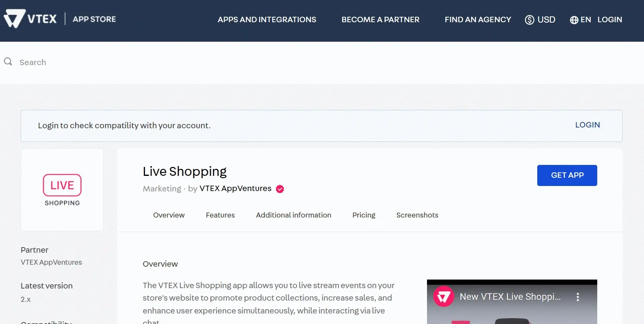The image size is (644, 324).
Task: Click the USD dollar currency icon
Action: (529, 20)
